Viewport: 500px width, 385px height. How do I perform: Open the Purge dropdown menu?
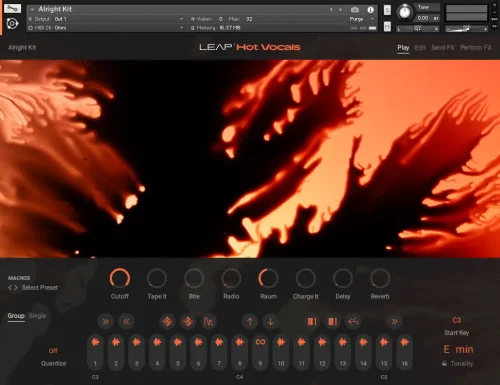click(x=362, y=19)
